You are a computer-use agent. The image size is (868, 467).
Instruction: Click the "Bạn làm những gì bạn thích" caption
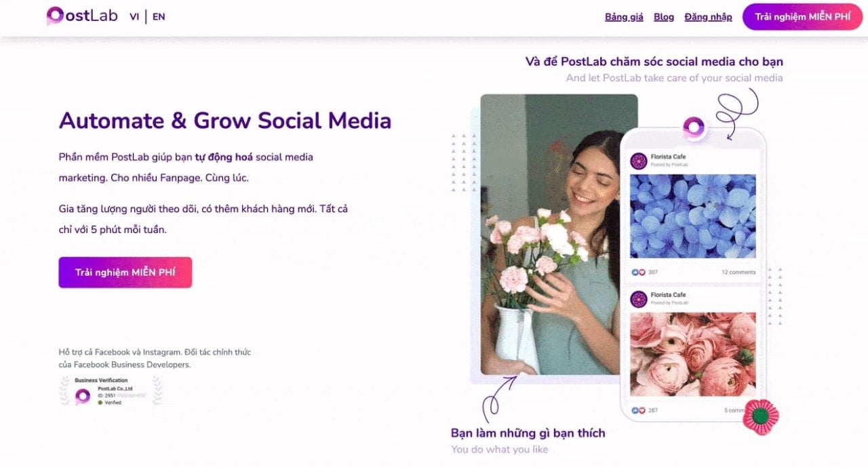(528, 433)
